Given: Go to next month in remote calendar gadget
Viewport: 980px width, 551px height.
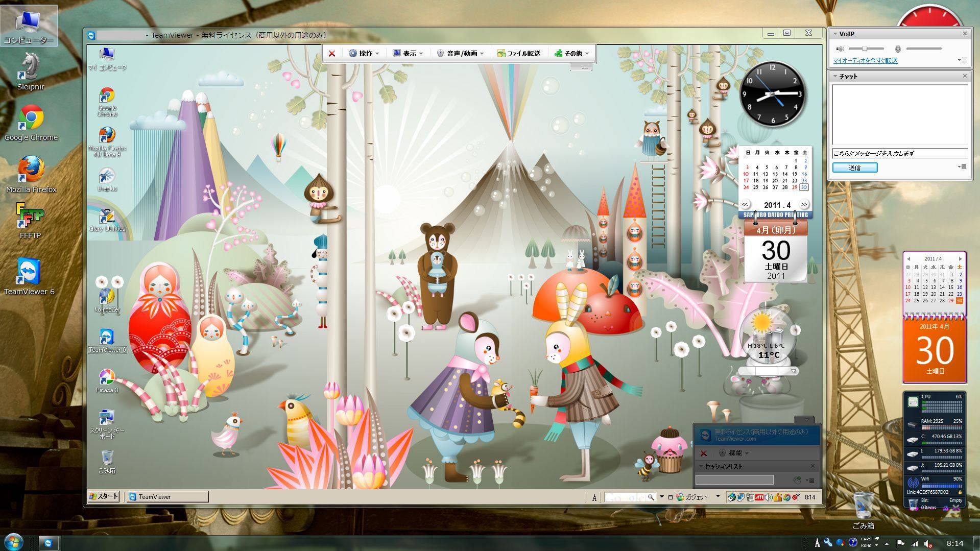Looking at the screenshot, I should (804, 204).
